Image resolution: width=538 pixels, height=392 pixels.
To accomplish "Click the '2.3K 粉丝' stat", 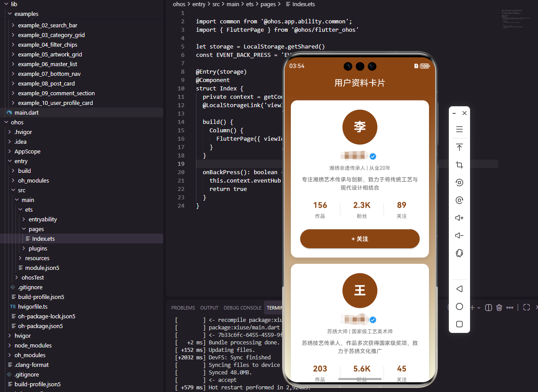I will (x=361, y=210).
